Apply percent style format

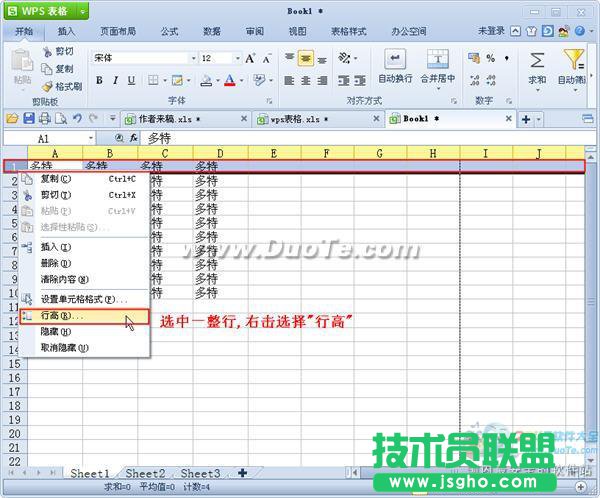pos(490,58)
